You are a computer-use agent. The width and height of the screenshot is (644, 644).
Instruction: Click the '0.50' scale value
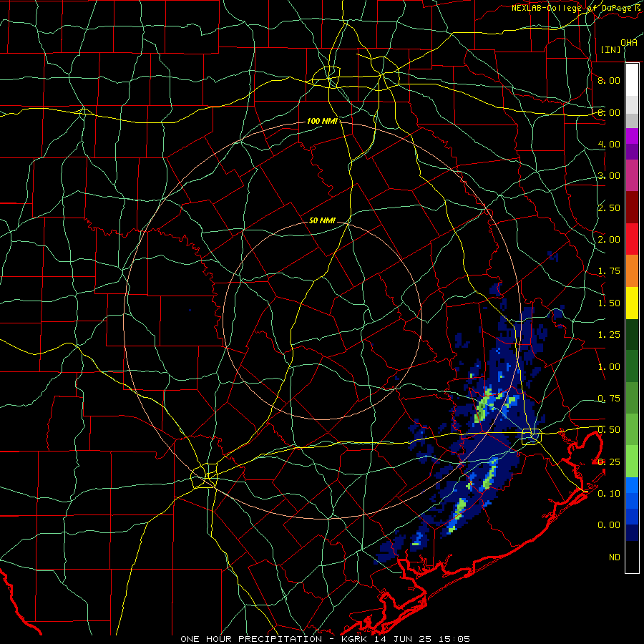[x=609, y=430]
